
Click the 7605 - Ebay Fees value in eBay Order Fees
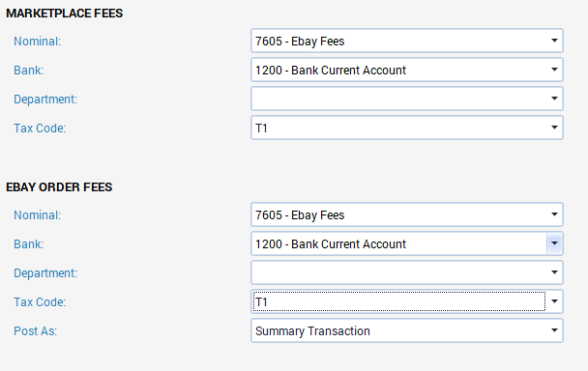click(300, 215)
